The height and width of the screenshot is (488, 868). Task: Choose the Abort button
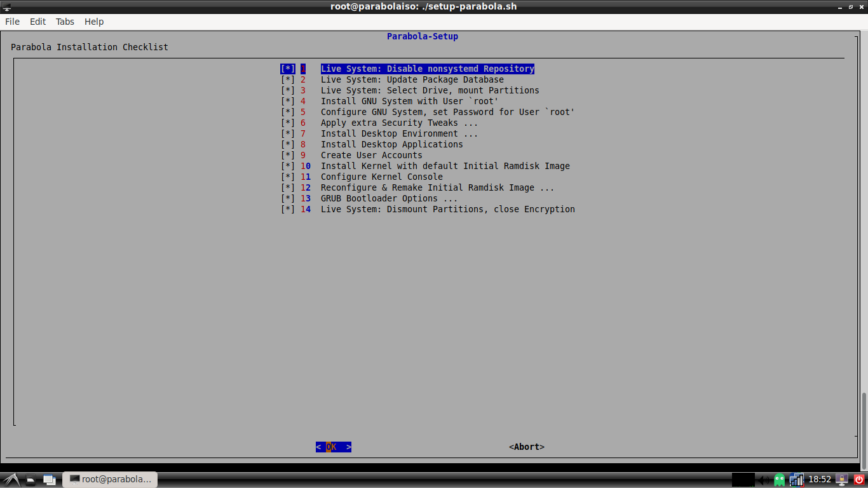point(527,447)
